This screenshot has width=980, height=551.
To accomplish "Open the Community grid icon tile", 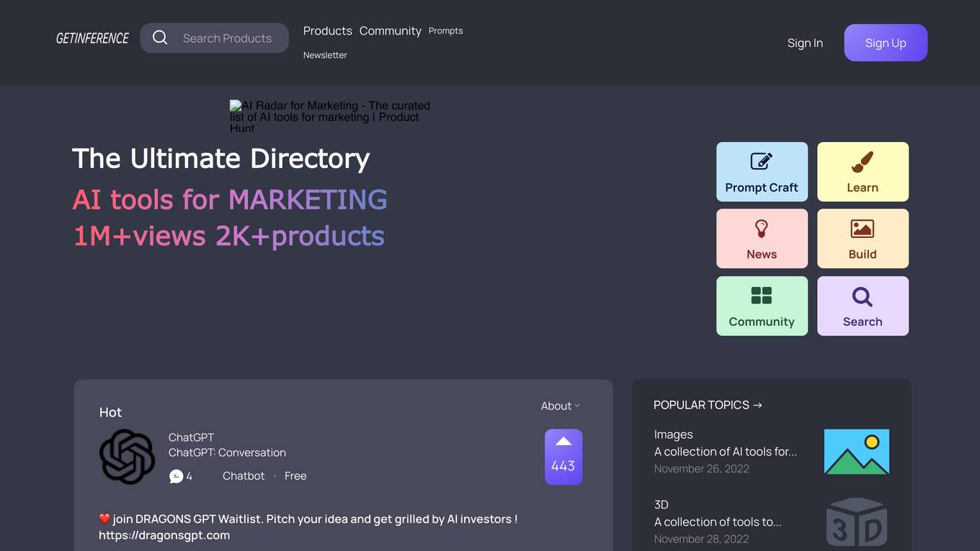I will [762, 306].
